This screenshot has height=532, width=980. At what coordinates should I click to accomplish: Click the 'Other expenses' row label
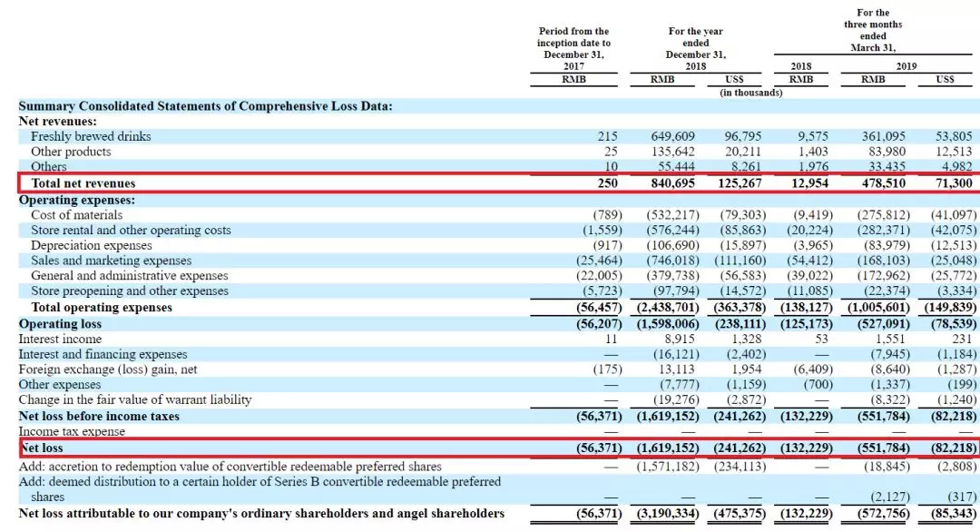click(59, 384)
